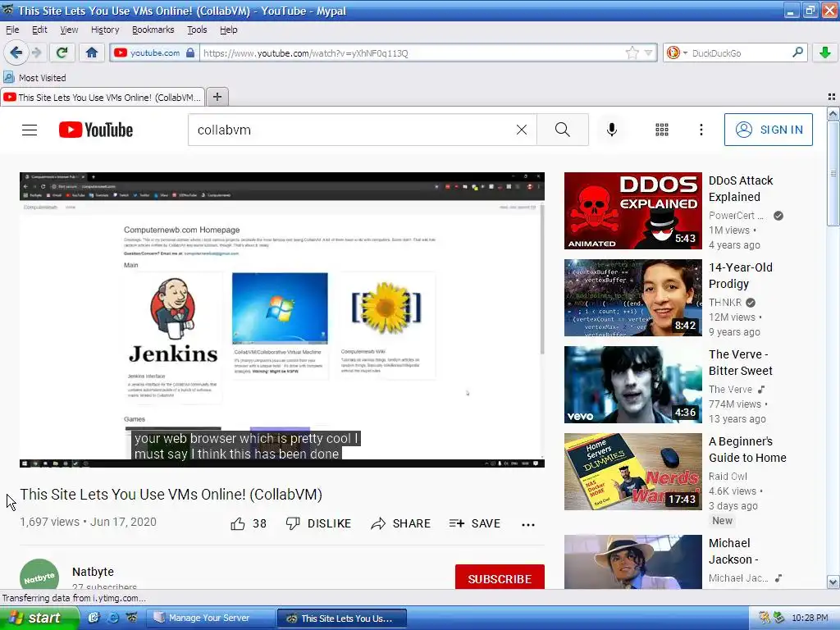Click the Mypal raccoon quick launch icon

click(x=132, y=618)
